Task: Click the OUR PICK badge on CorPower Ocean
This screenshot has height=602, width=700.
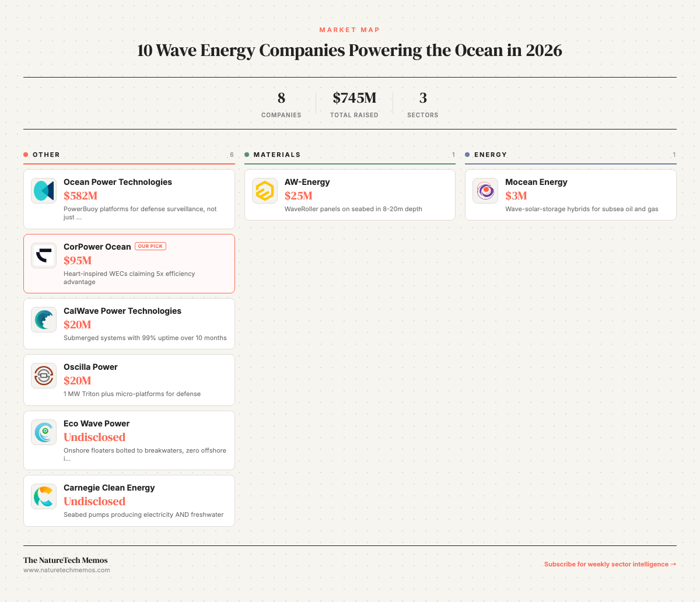Action: coord(150,246)
